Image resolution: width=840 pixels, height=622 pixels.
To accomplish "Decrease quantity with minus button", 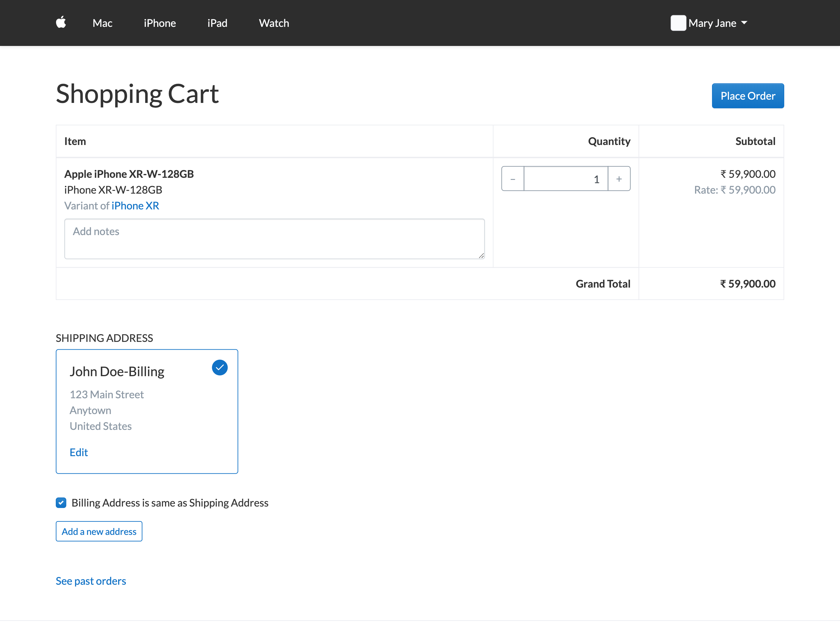I will 512,179.
